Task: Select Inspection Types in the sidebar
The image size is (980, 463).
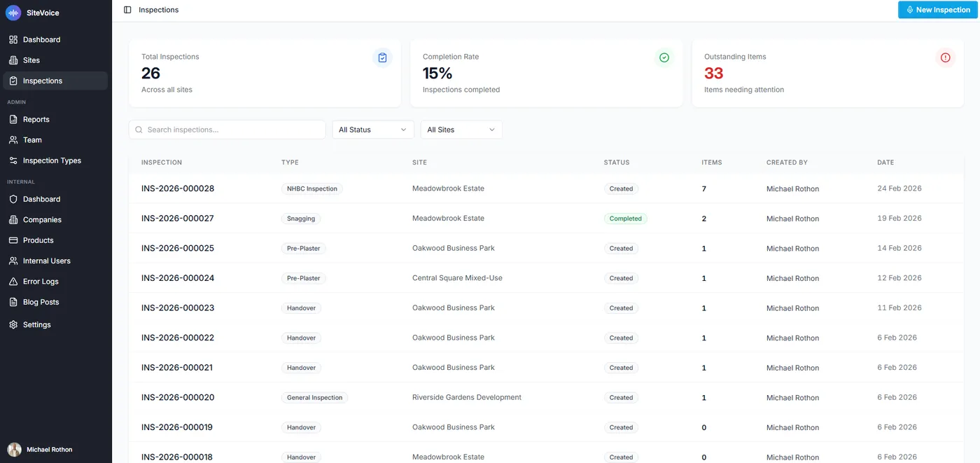Action: (x=55, y=160)
